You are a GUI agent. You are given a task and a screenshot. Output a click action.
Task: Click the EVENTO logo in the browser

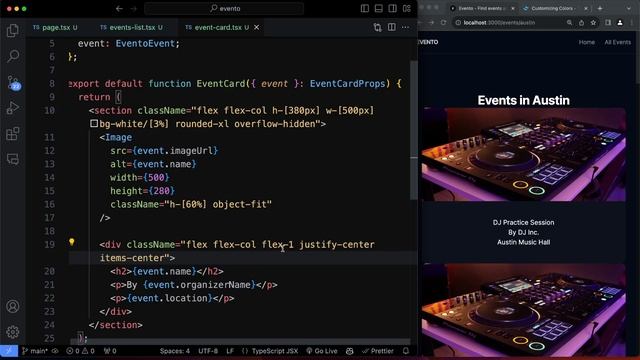click(427, 42)
